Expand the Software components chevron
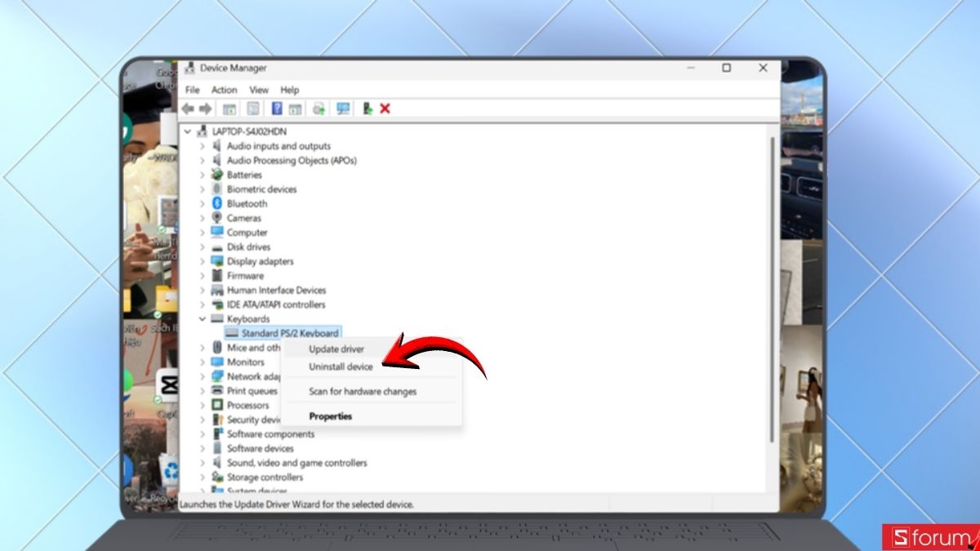 203,434
